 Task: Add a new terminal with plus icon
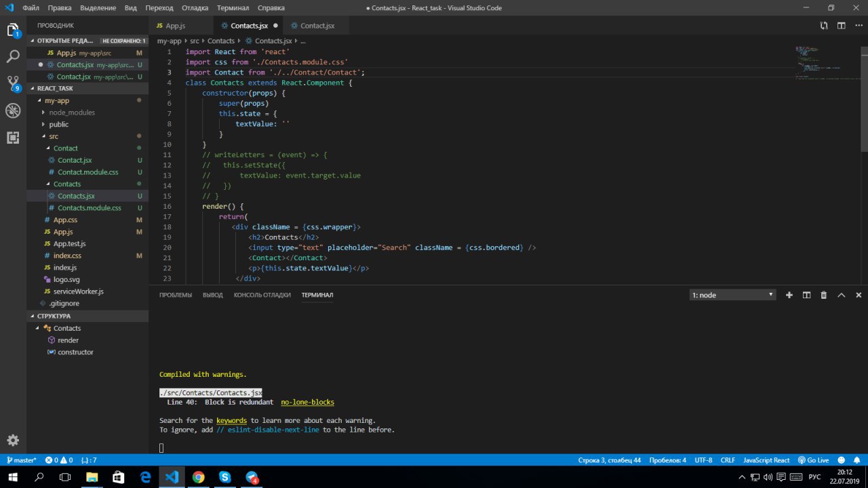[x=789, y=295]
